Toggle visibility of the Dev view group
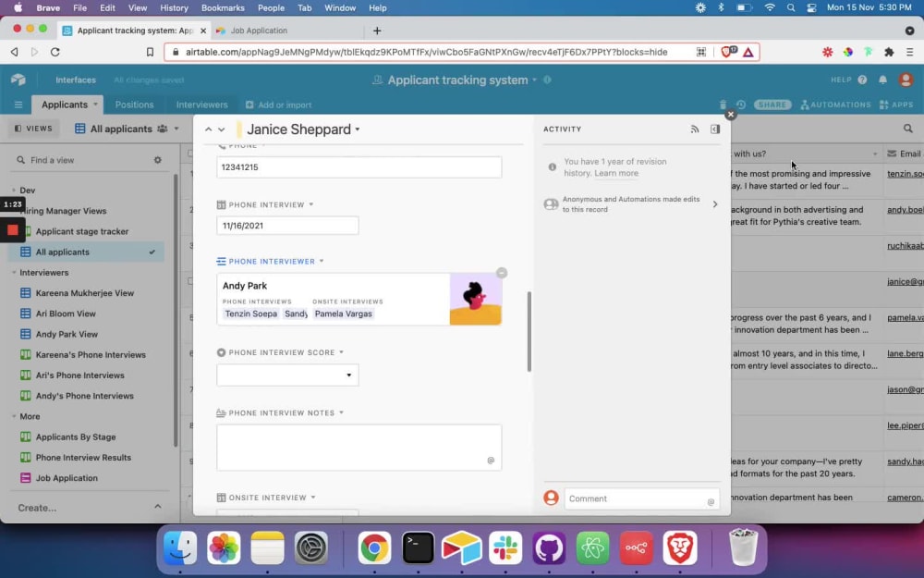This screenshot has height=578, width=924. [13, 190]
